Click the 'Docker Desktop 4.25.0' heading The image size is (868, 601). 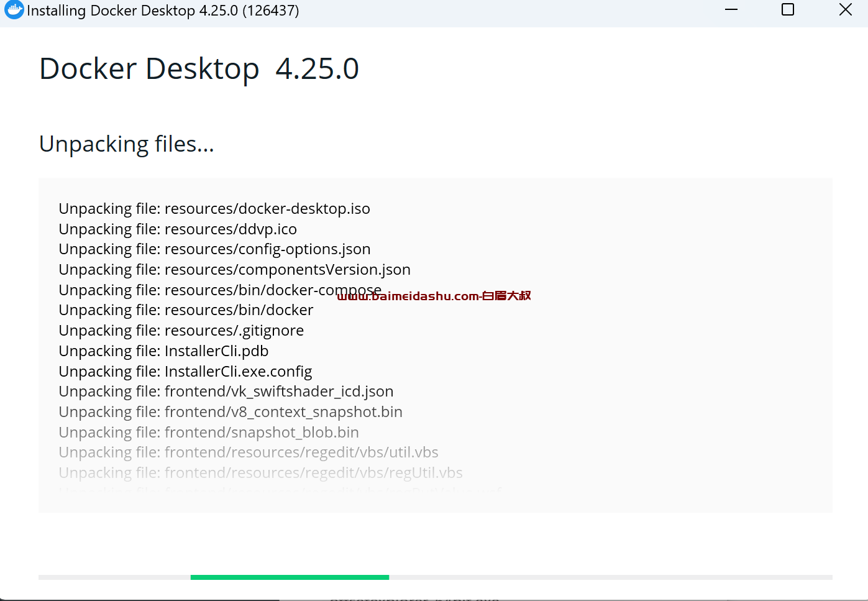(199, 68)
